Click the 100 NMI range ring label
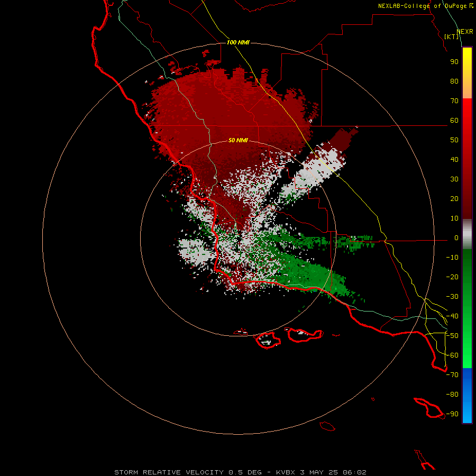The image size is (476, 476). tap(238, 42)
